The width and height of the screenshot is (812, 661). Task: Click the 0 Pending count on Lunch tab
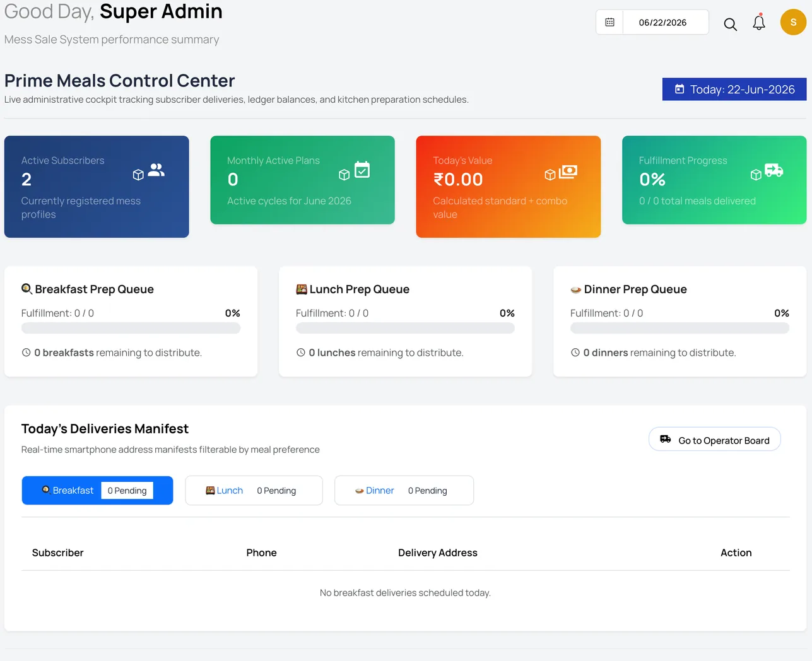pos(276,490)
